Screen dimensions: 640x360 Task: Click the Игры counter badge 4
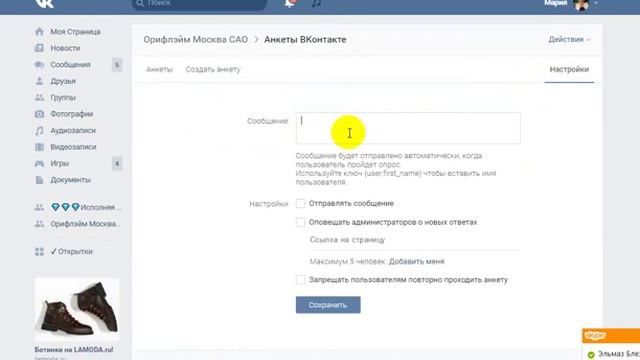pos(117,164)
